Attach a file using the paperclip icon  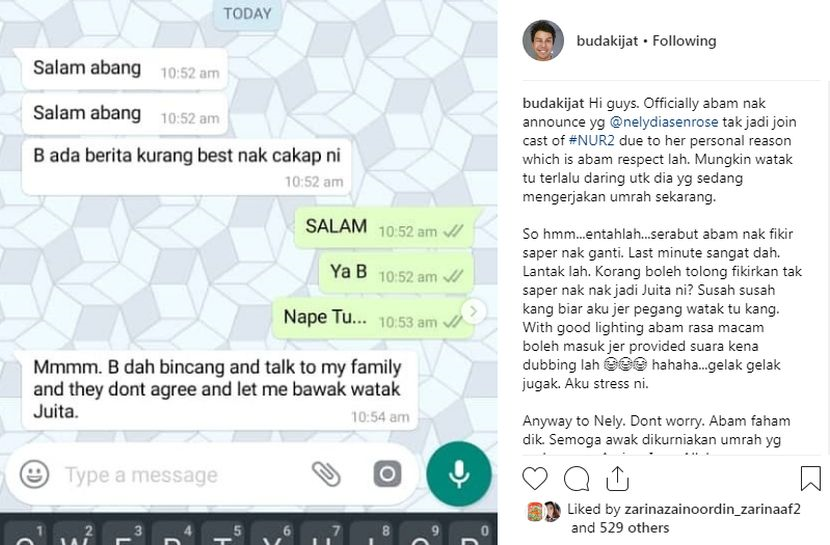(x=326, y=474)
